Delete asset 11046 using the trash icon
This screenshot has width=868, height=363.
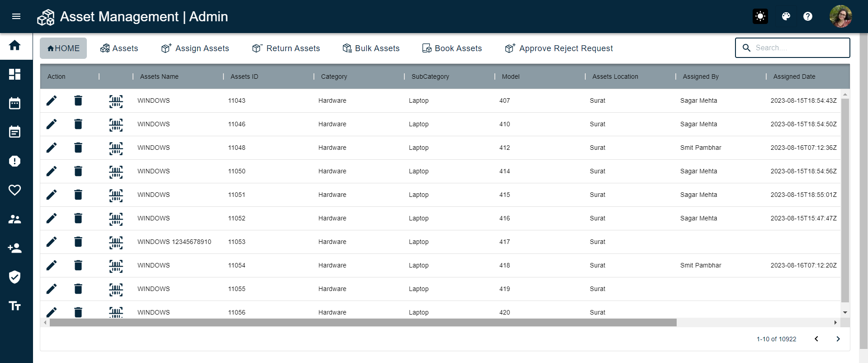tap(78, 124)
